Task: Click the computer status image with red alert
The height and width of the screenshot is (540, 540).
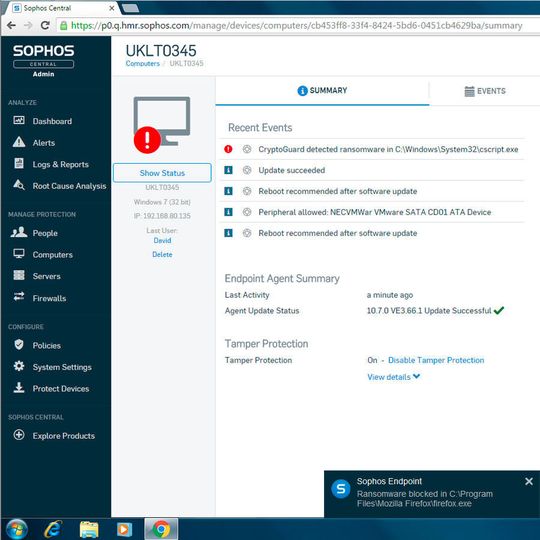Action: pos(162,125)
